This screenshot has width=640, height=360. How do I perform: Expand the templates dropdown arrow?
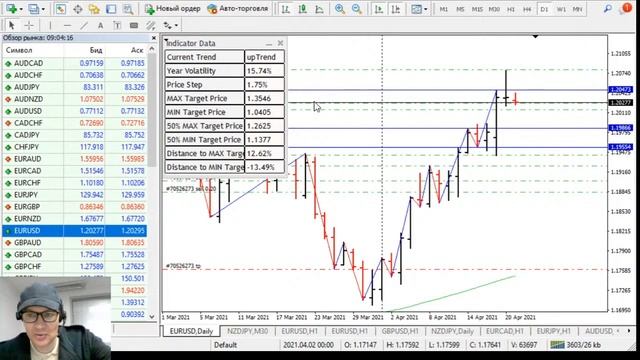click(x=425, y=9)
